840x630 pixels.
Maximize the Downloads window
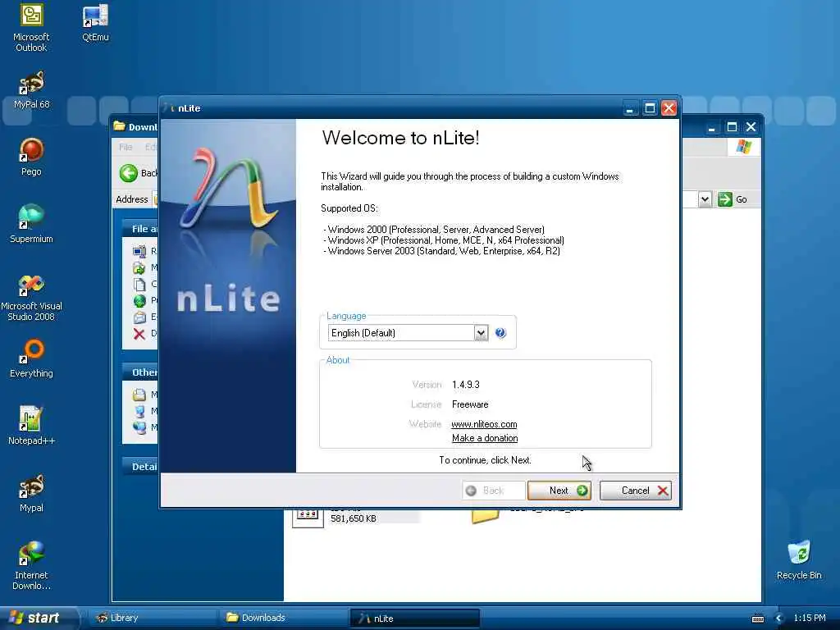tap(731, 127)
